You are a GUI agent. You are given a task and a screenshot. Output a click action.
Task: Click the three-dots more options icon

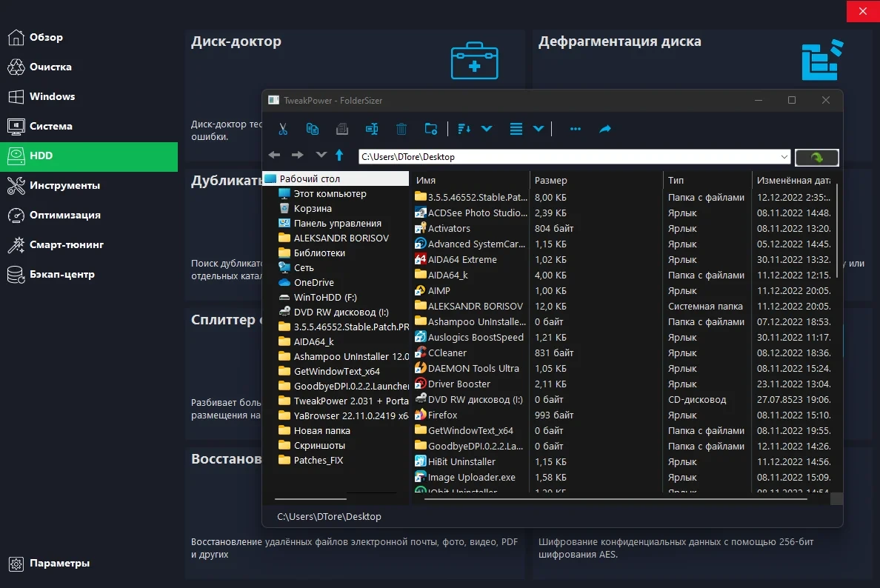pos(576,129)
